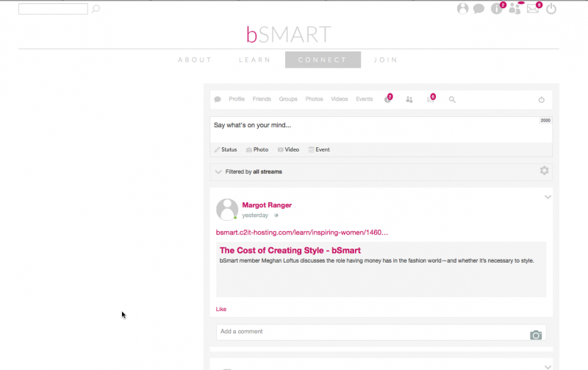This screenshot has height=370, width=588.
Task: Open stream settings gear icon
Action: 544,171
